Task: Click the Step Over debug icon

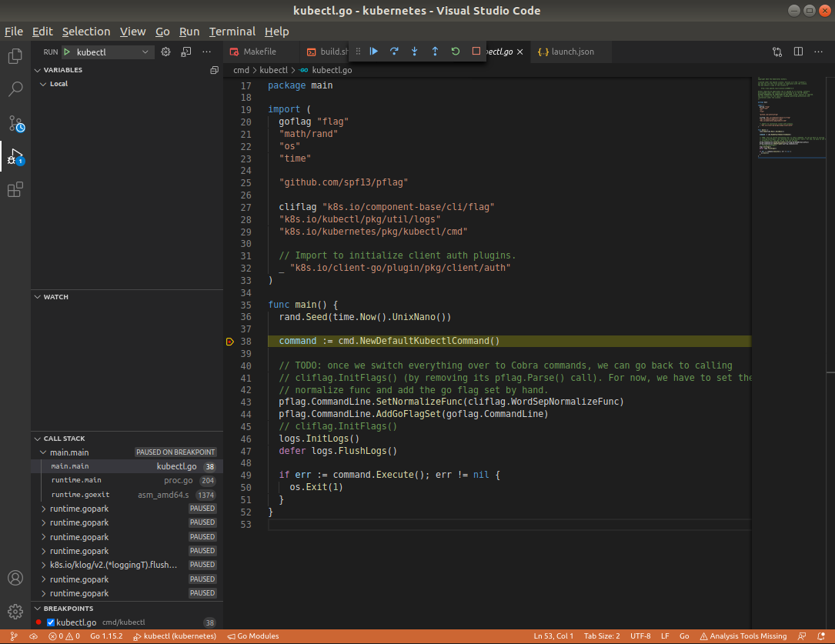Action: [394, 52]
